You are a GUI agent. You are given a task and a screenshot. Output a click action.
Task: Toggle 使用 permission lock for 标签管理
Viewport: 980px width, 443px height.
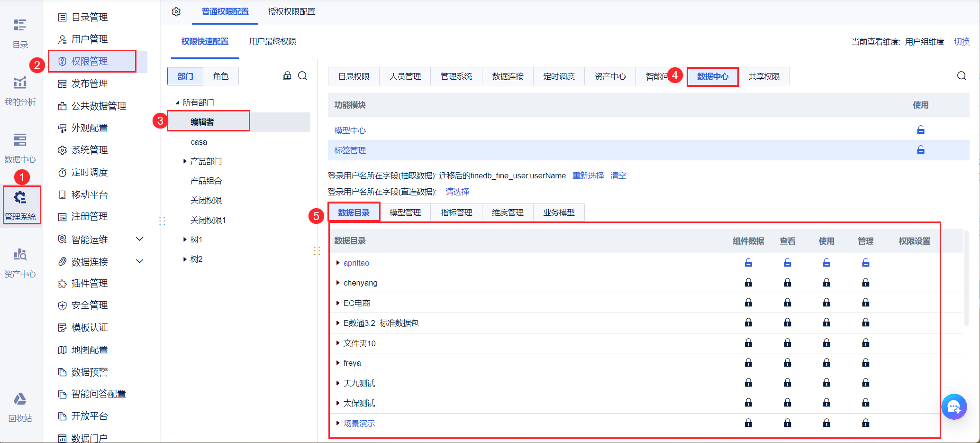pyautogui.click(x=920, y=150)
